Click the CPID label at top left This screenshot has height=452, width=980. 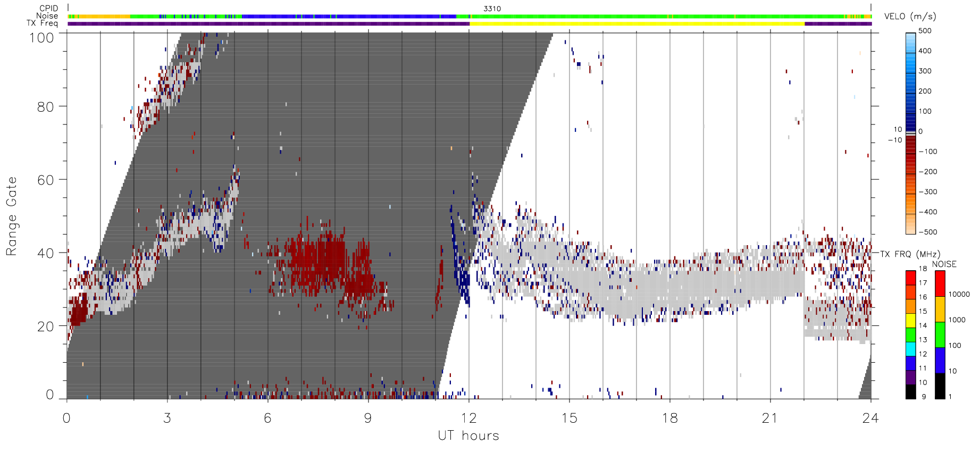coord(48,9)
